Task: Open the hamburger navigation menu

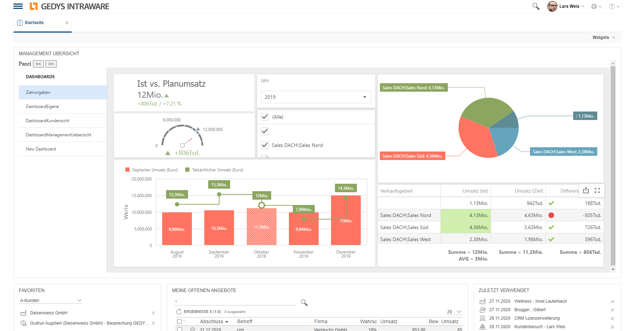Action: (18, 6)
